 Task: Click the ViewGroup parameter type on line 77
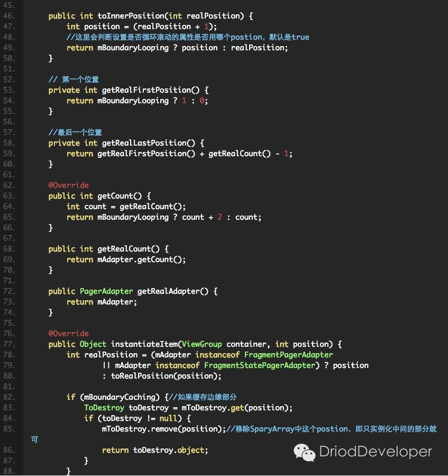[x=202, y=344]
